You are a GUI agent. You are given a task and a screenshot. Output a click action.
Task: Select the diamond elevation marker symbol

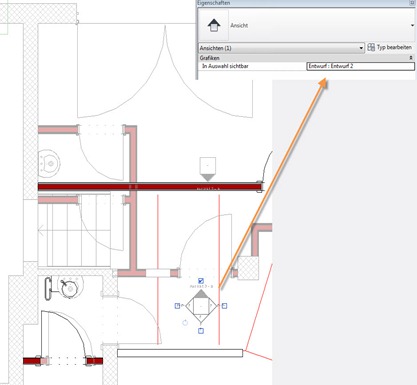[x=201, y=306]
